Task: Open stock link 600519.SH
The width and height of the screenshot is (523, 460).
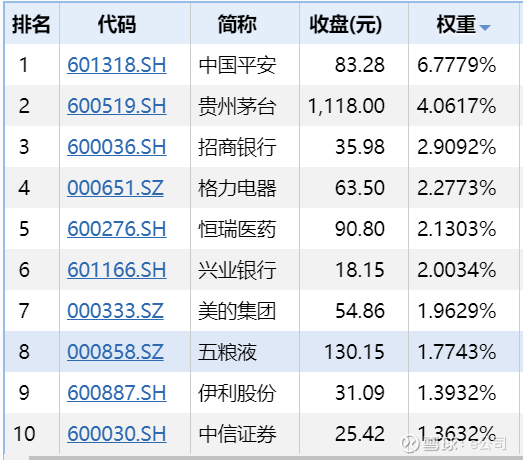Action: coord(117,106)
